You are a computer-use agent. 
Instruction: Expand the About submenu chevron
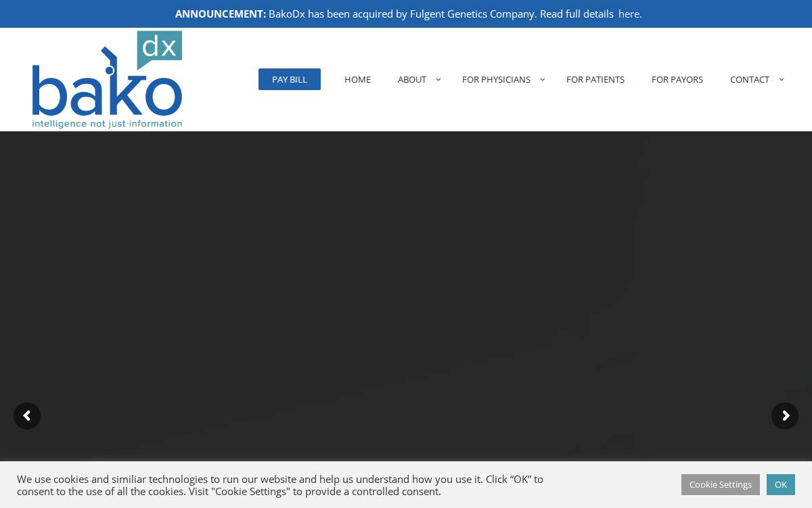pyautogui.click(x=438, y=79)
